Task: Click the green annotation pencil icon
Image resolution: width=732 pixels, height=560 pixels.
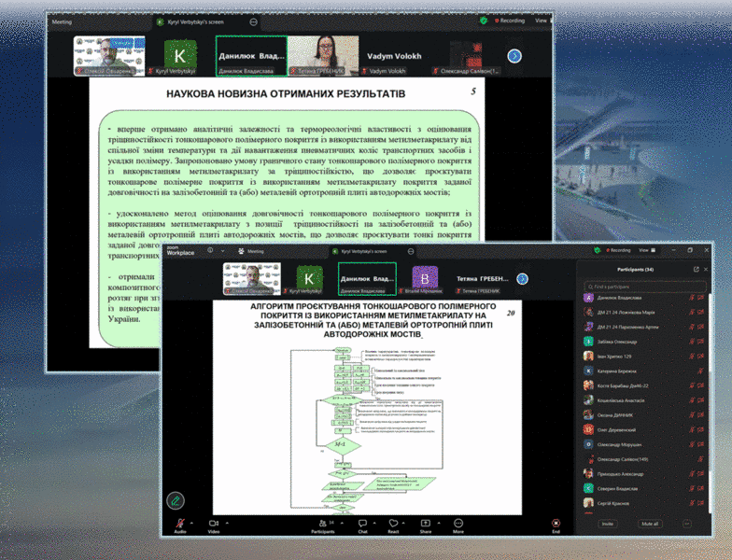Action: click(x=176, y=500)
